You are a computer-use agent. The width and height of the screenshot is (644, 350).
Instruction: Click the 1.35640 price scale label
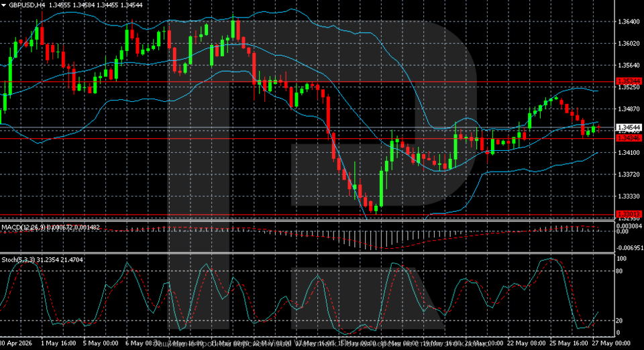tap(629, 65)
